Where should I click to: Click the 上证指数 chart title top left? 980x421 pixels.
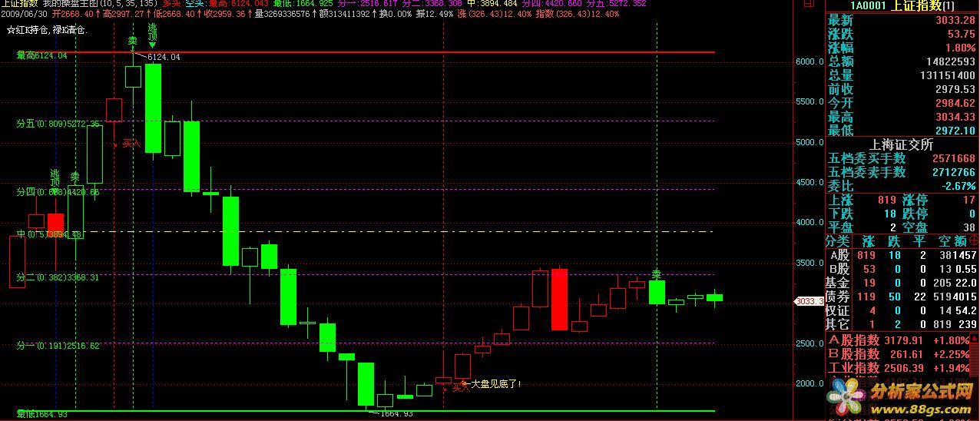coord(18,4)
